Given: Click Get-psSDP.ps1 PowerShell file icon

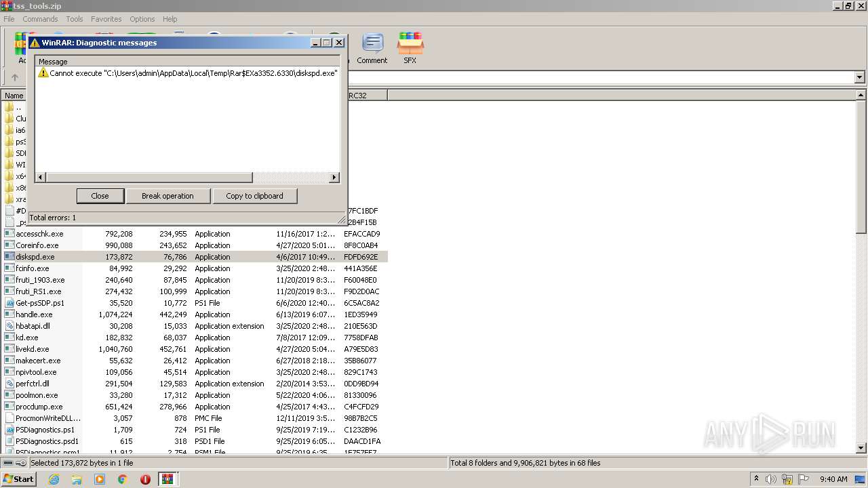Looking at the screenshot, I should coord(9,303).
